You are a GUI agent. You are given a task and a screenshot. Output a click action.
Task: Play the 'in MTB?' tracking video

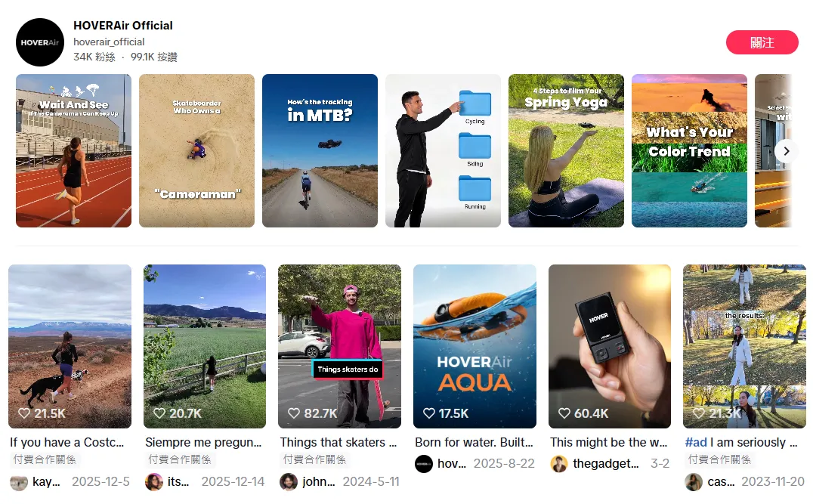coord(320,150)
